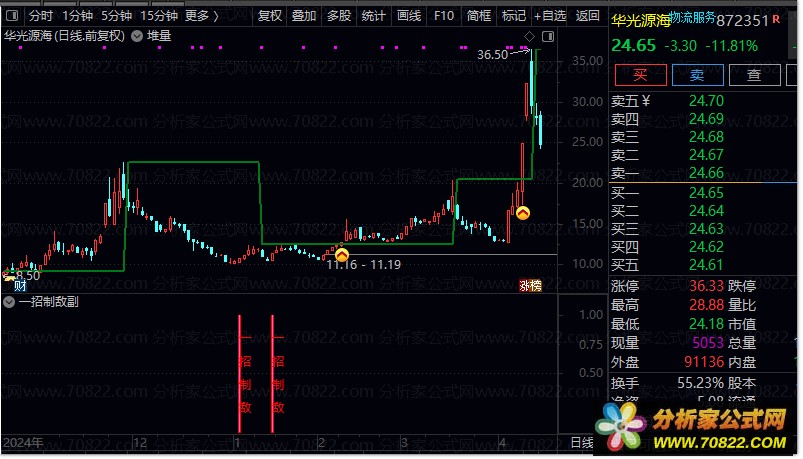Image resolution: width=803 pixels, height=459 pixels.
Task: Click the 最高 value 28.88
Action: tap(706, 305)
